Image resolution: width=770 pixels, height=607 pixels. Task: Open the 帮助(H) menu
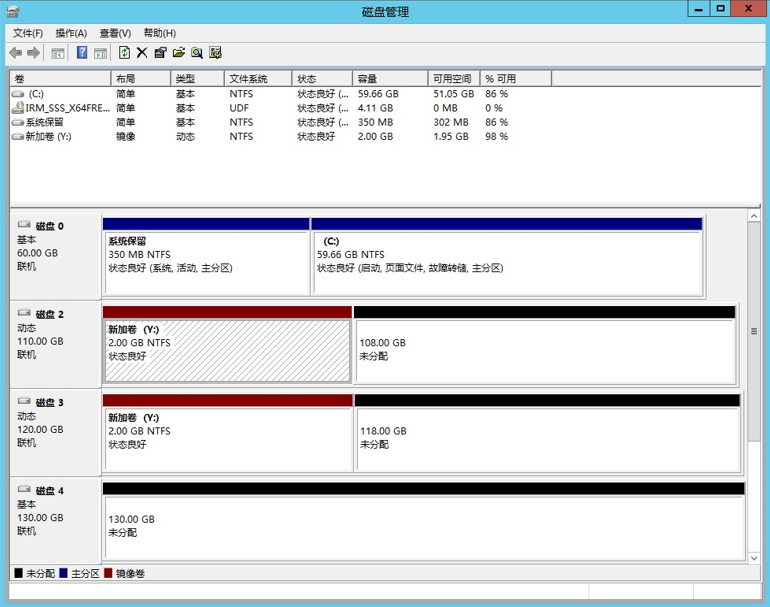(160, 33)
